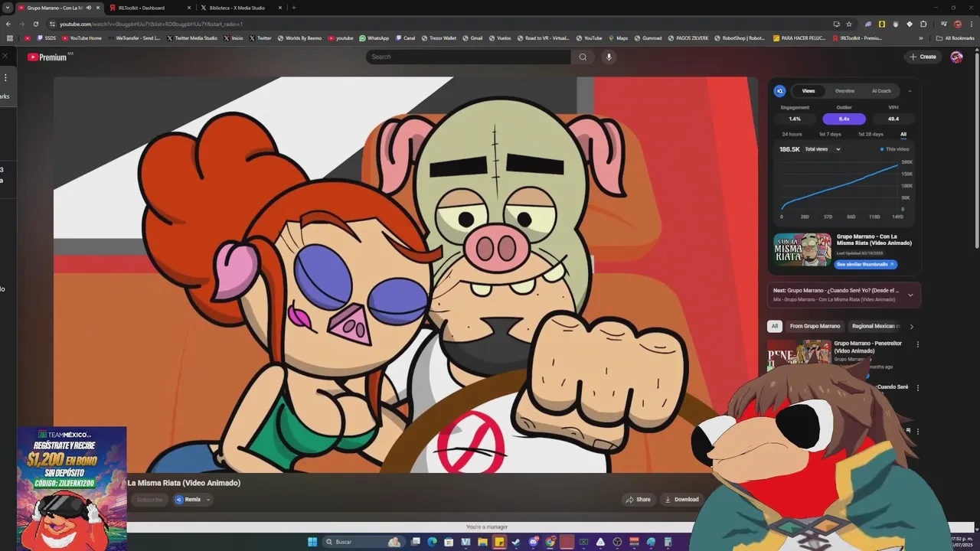Open options for Grupo Marrano - Penetreitor video
The width and height of the screenshot is (980, 551).
click(x=917, y=344)
